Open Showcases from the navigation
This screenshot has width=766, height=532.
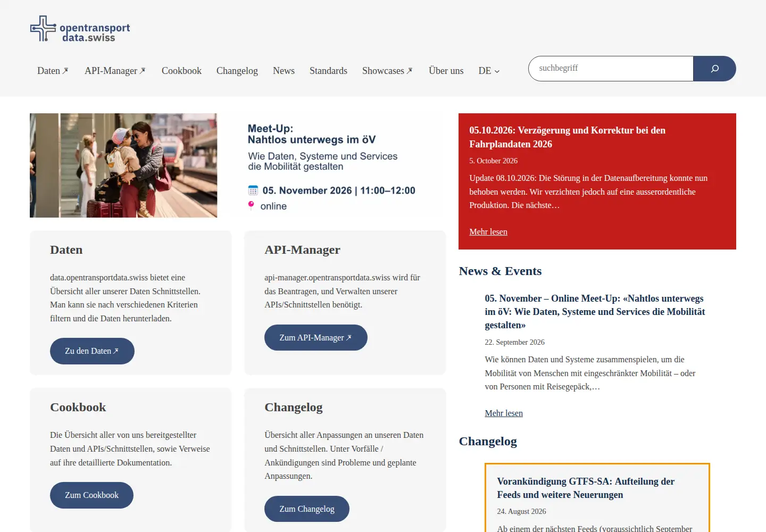pyautogui.click(x=387, y=71)
